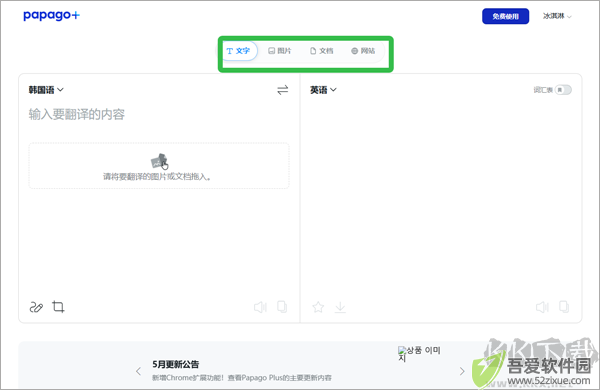
Task: Swap source and target languages
Action: [283, 90]
